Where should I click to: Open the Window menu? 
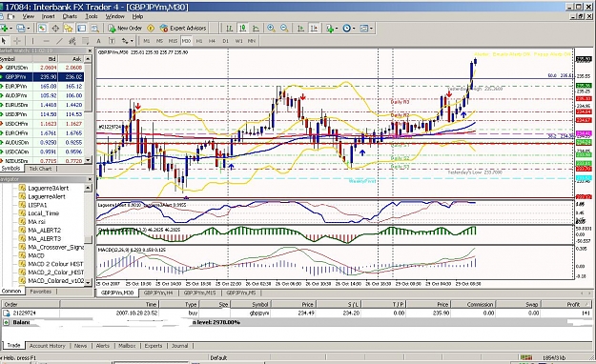click(x=114, y=16)
